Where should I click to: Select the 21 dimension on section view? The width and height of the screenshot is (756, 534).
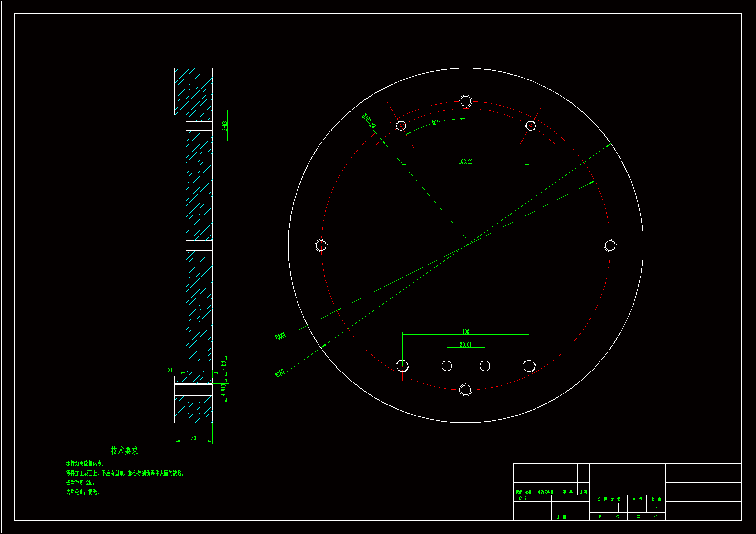170,370
